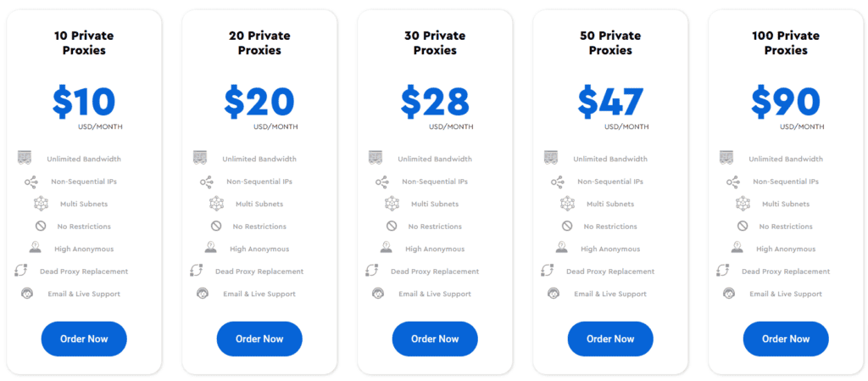Click the 30 Private Proxies title

coord(435,43)
